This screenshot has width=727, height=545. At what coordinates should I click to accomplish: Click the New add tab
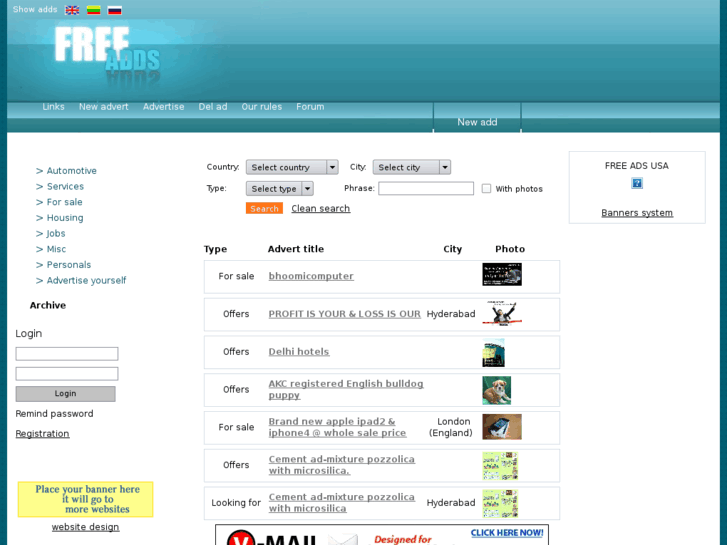point(477,122)
